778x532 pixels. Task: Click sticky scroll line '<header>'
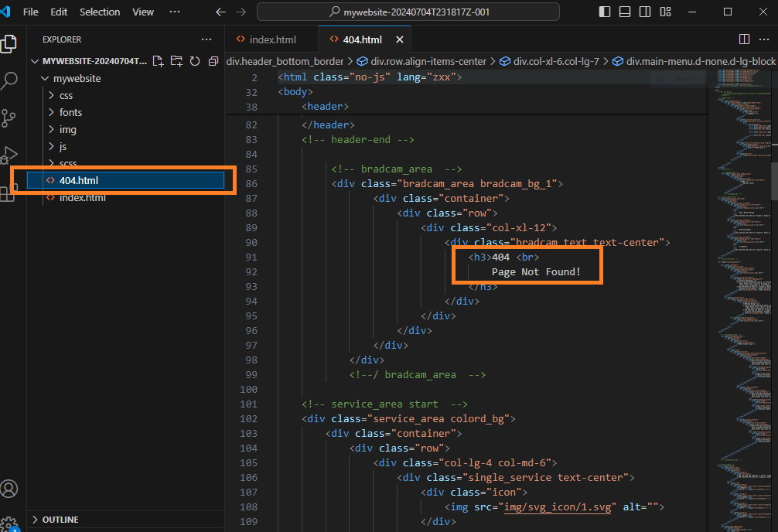tap(325, 107)
